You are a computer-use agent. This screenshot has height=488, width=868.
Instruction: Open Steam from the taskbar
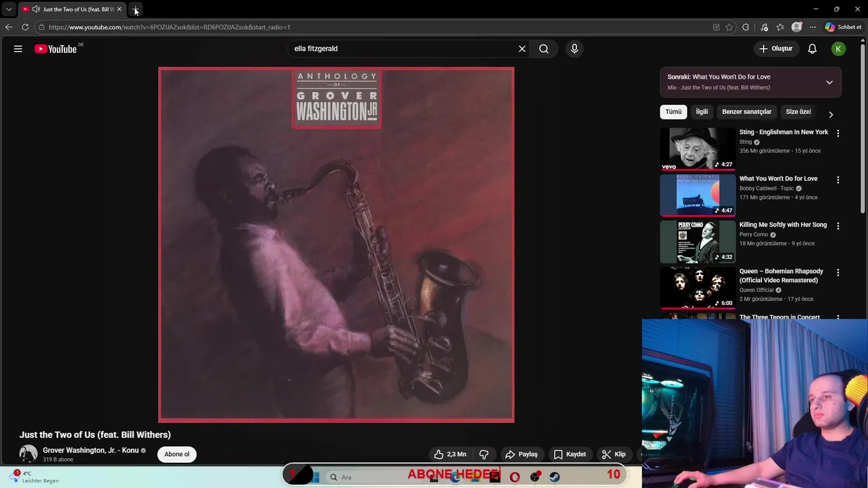(555, 477)
